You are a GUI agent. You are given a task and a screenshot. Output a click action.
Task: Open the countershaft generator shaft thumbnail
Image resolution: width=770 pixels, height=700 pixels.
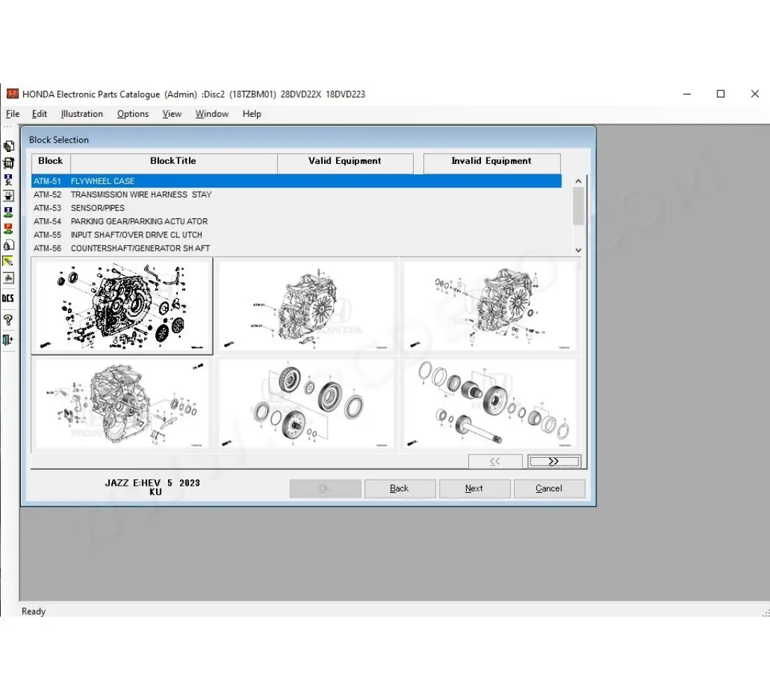pyautogui.click(x=489, y=404)
